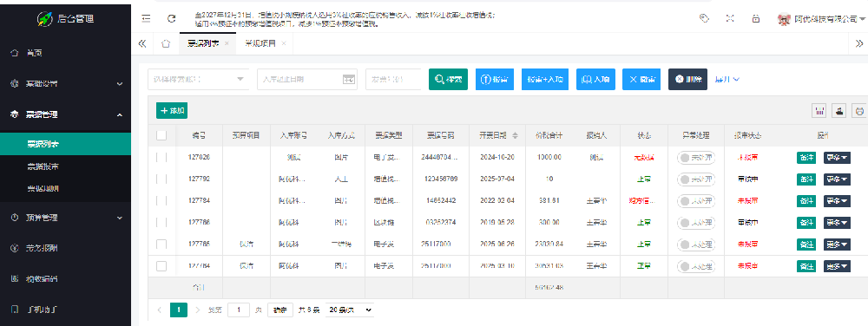Click the bottom sidebar item's icon

pos(15,309)
